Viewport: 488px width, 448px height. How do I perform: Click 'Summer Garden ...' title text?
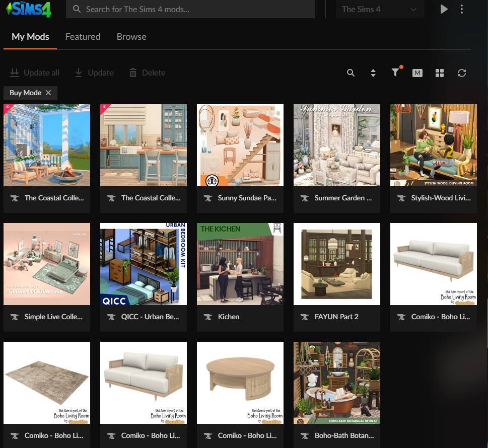[343, 198]
